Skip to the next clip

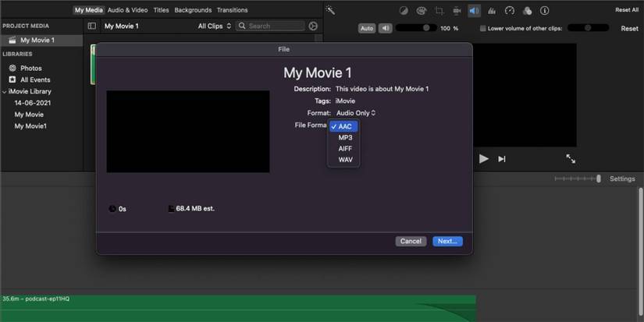pyautogui.click(x=501, y=159)
